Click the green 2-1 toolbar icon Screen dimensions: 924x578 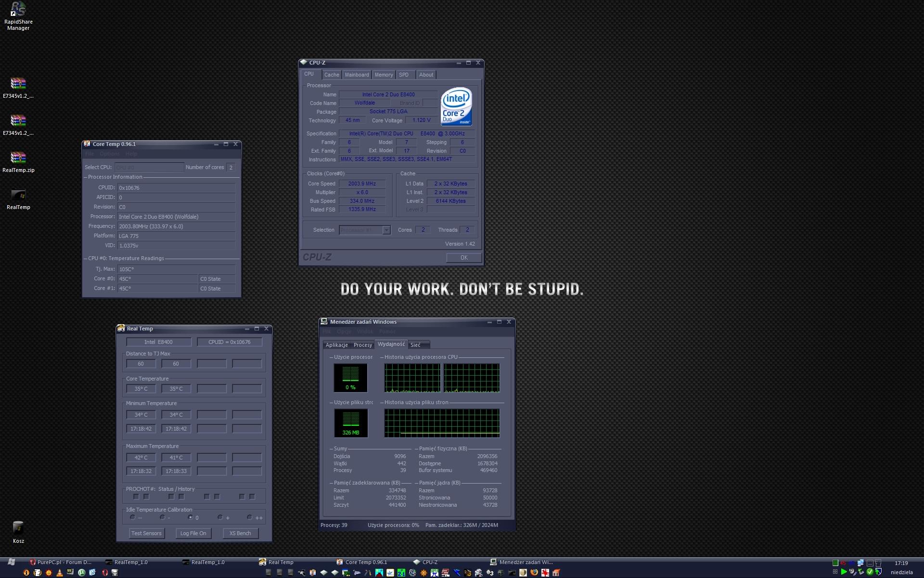click(x=401, y=573)
